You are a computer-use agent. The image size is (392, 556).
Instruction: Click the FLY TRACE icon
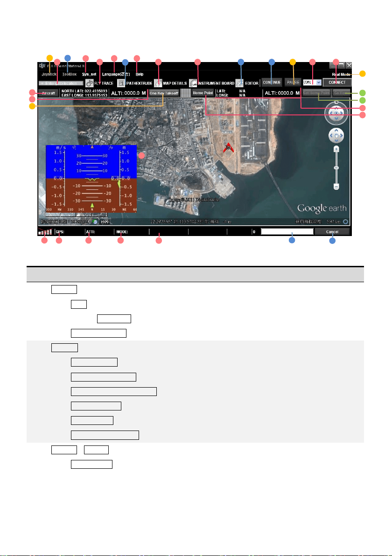pyautogui.click(x=90, y=83)
